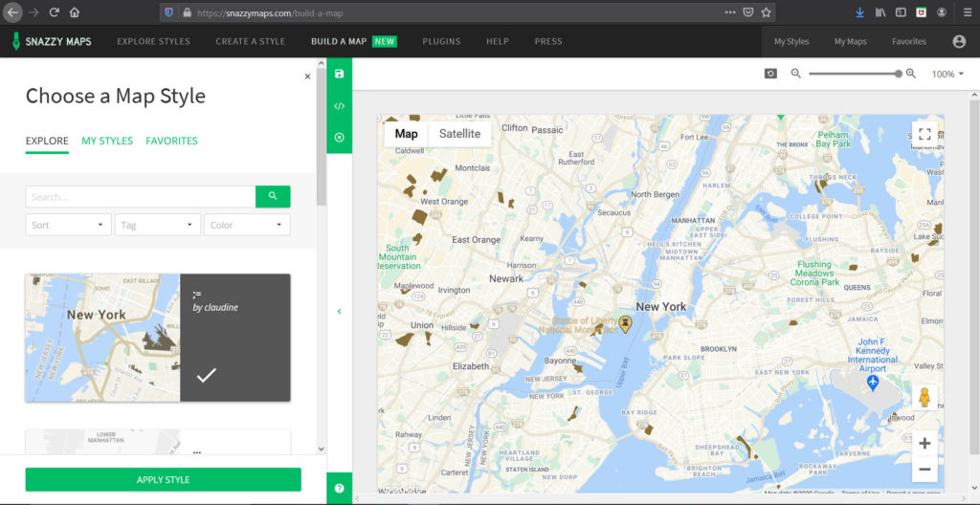Click the circled X icon in green sidebar
Viewport: 980px width, 505px height.
(340, 138)
